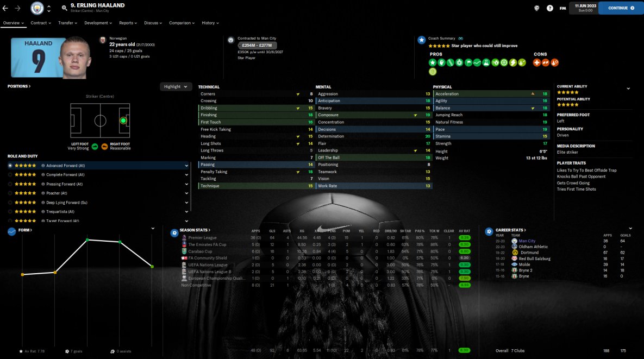Select the Trequartista (At) radio button

(x=10, y=212)
